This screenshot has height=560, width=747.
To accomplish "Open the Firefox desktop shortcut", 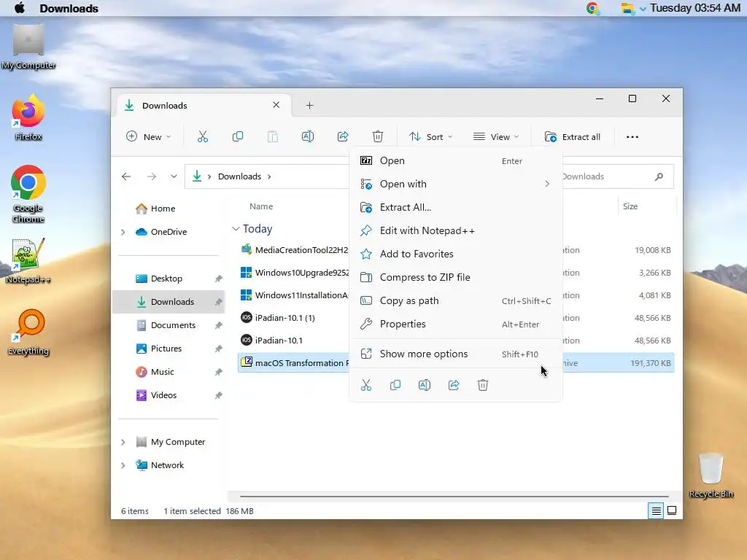I will click(x=28, y=117).
